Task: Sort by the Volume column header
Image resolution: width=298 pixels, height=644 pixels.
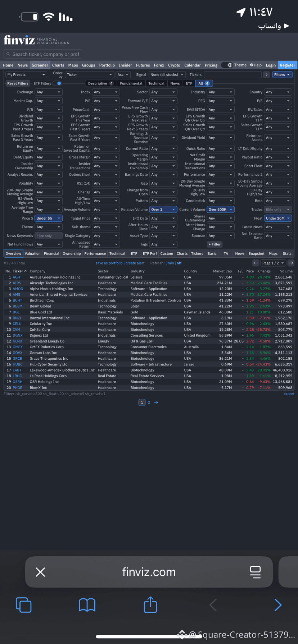Action: coord(286,271)
